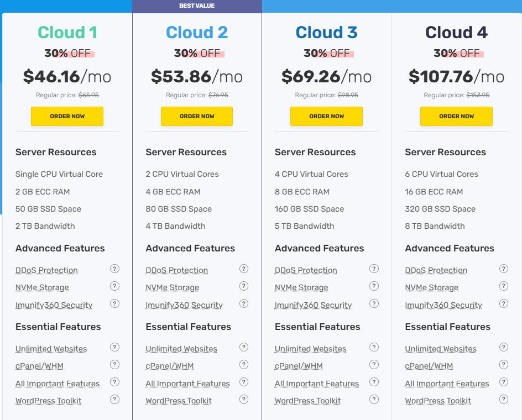Click help icon beside Cloud 2 NVMe Storage

point(244,286)
